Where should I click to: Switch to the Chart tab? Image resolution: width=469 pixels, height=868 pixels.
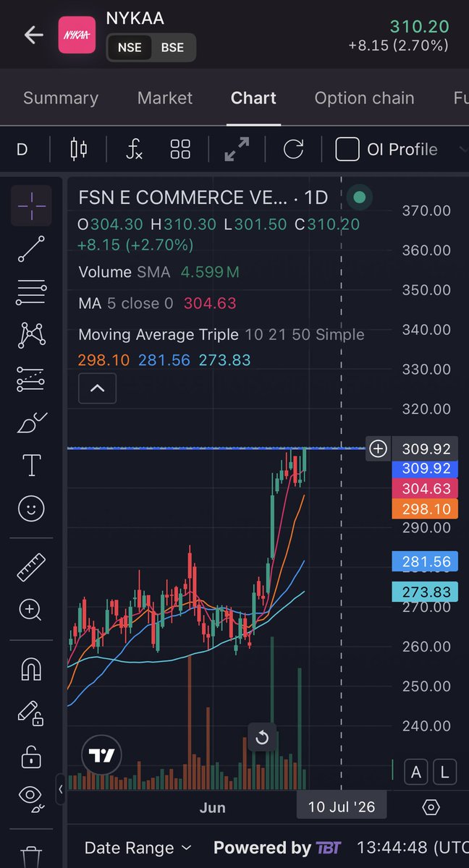pyautogui.click(x=253, y=98)
